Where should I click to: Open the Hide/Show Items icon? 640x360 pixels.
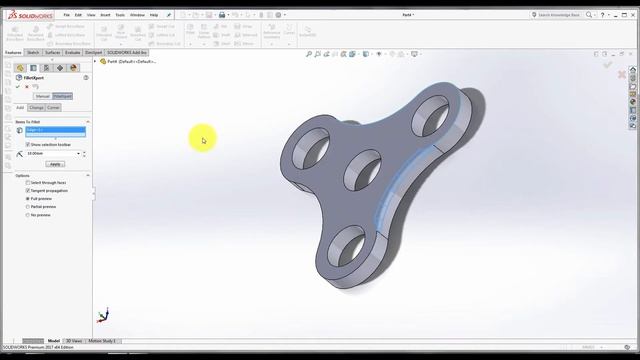tap(379, 54)
